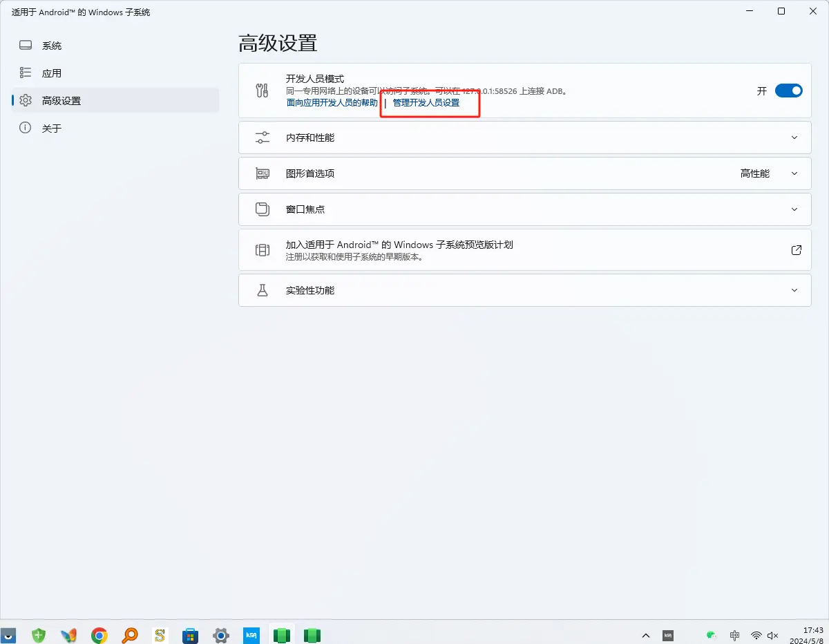The height and width of the screenshot is (644, 829).
Task: Click the 应用 list icon
Action: pyautogui.click(x=26, y=73)
